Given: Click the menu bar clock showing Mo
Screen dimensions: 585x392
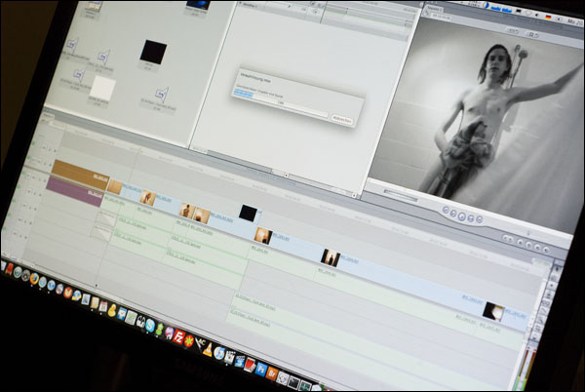Looking at the screenshot, I should (574, 21).
